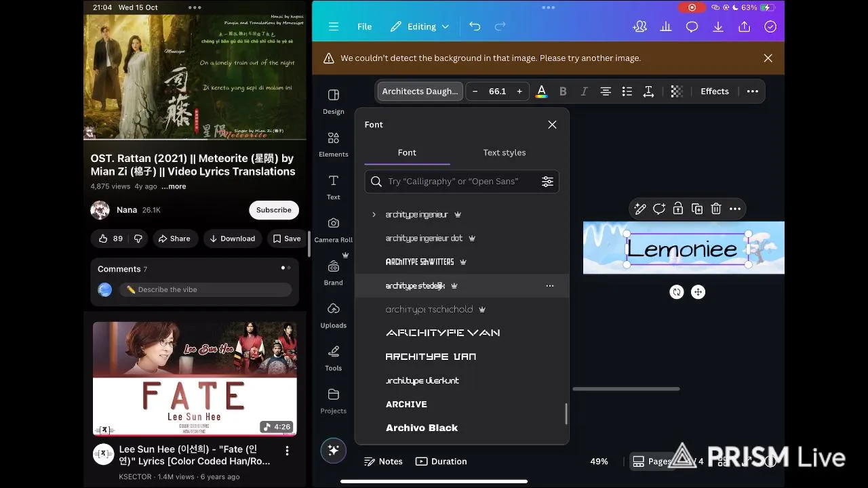
Task: Open font filter options
Action: coord(547,182)
